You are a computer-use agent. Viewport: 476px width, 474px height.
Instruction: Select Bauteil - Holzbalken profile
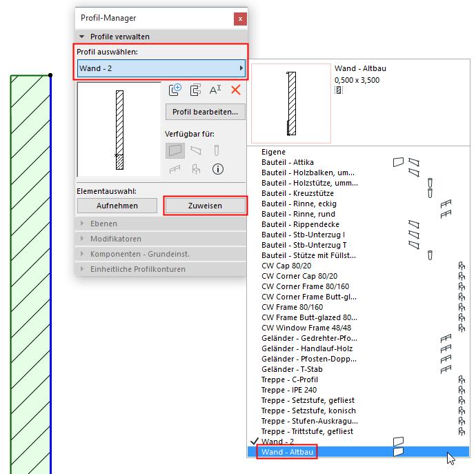[x=358, y=172]
